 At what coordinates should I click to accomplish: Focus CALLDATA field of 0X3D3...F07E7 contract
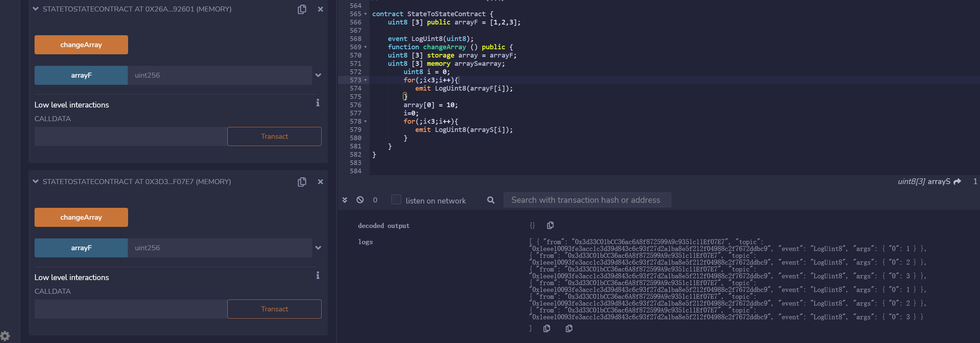click(x=131, y=309)
